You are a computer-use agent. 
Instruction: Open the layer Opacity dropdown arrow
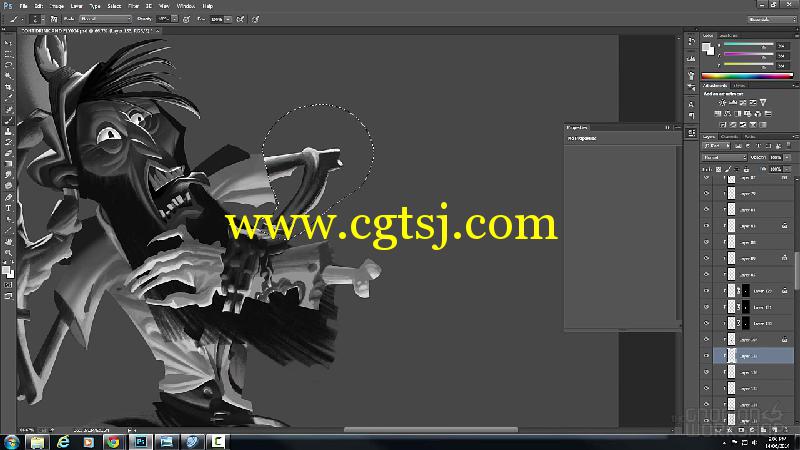tap(788, 158)
